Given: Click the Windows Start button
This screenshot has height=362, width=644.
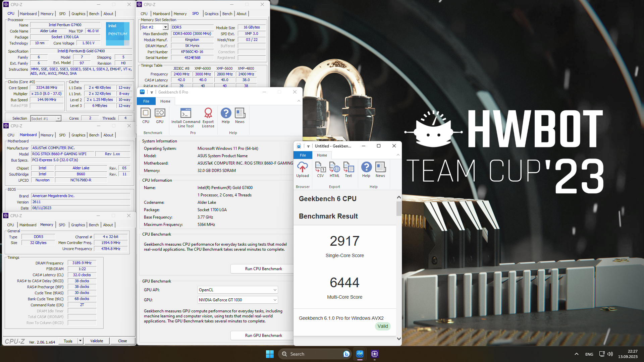Looking at the screenshot, I should pyautogui.click(x=270, y=354).
